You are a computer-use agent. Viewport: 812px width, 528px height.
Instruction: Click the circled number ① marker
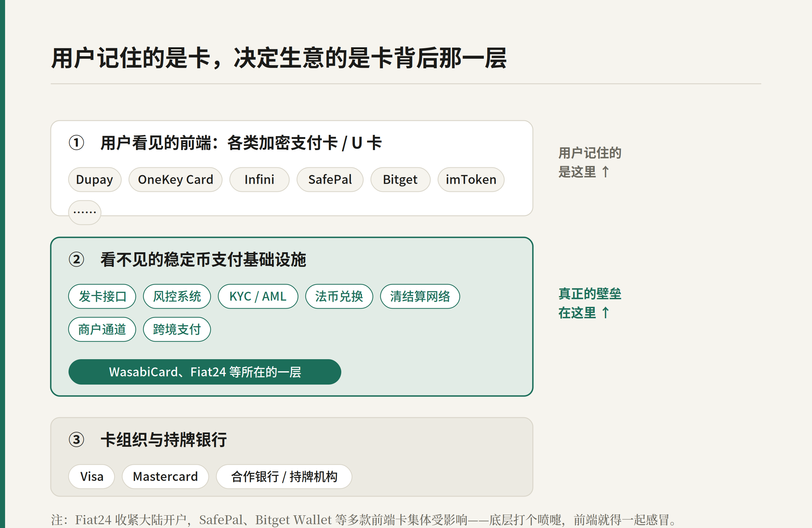76,143
